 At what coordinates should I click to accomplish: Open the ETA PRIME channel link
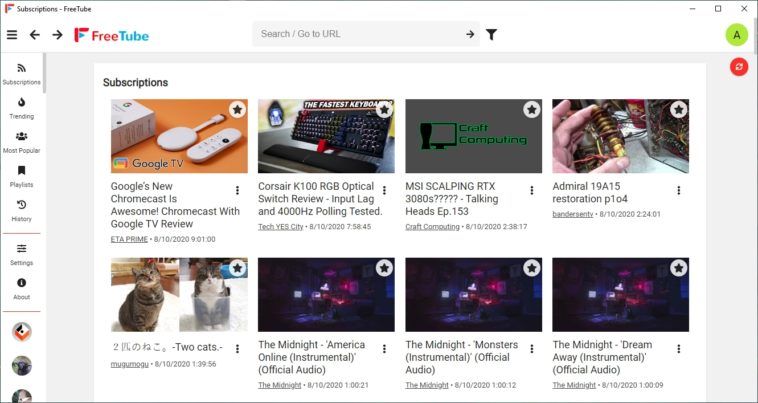pos(129,239)
